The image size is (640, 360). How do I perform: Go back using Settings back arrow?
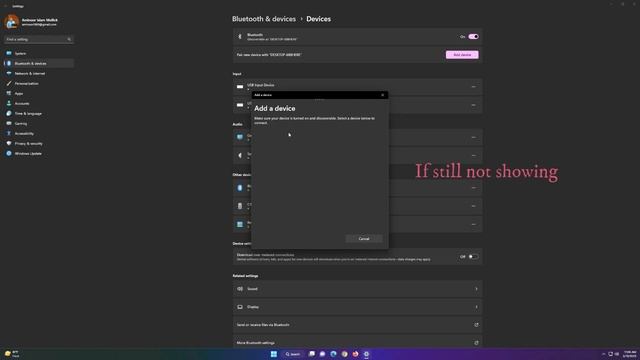(x=5, y=6)
